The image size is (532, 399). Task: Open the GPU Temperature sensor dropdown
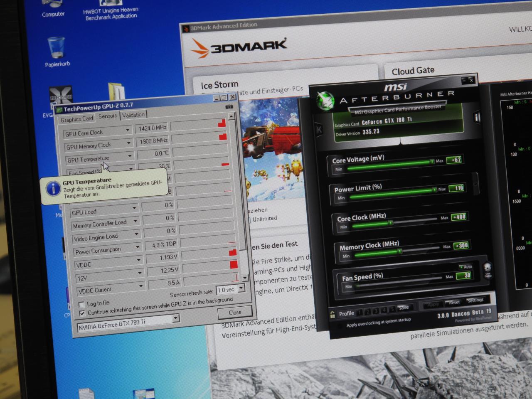click(x=130, y=156)
